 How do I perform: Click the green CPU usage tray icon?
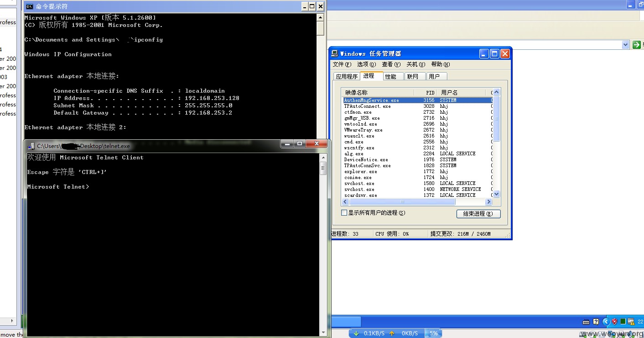tap(623, 322)
